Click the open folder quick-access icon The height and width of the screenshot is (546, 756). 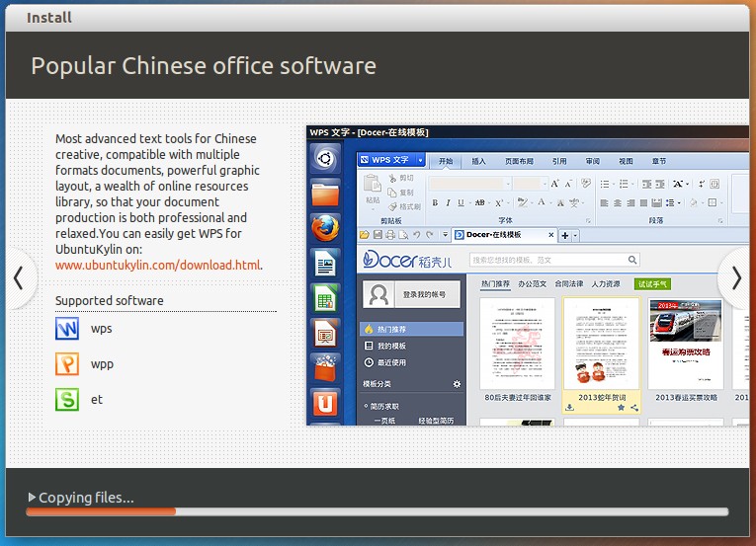coord(365,235)
